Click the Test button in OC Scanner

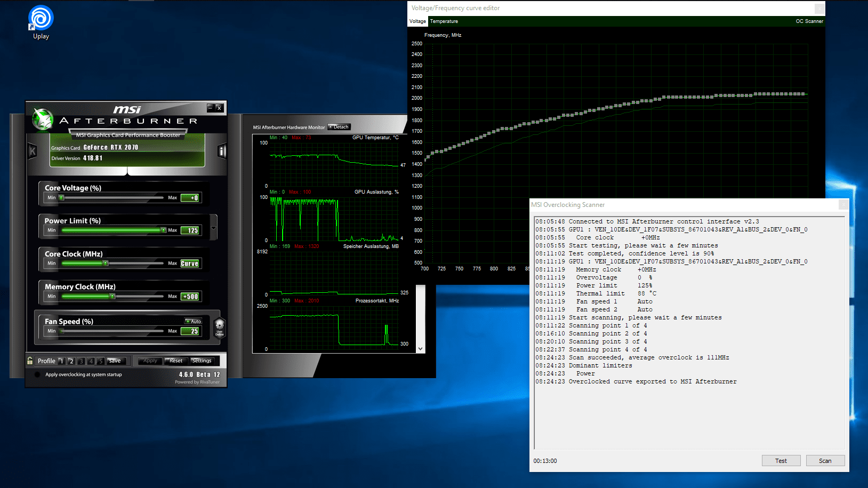point(781,461)
